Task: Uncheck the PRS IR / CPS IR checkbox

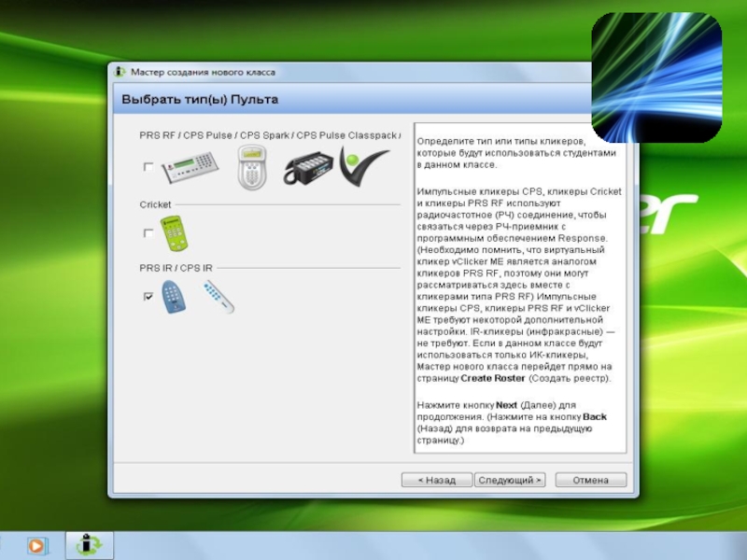Action: 148,296
